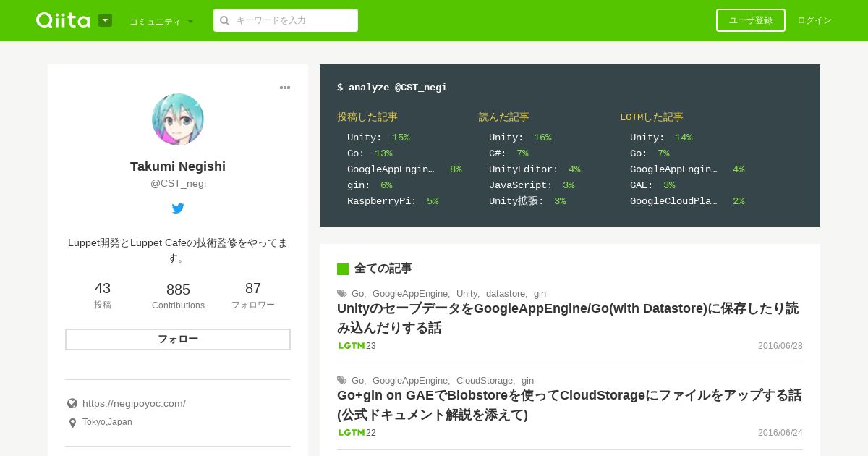The width and height of the screenshot is (868, 456).
Task: Click Go: 13% under 投稿した記事
Action: (370, 153)
